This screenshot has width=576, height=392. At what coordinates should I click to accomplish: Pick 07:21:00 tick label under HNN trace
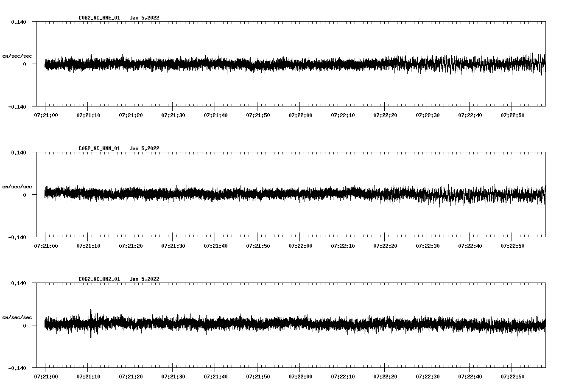point(46,246)
